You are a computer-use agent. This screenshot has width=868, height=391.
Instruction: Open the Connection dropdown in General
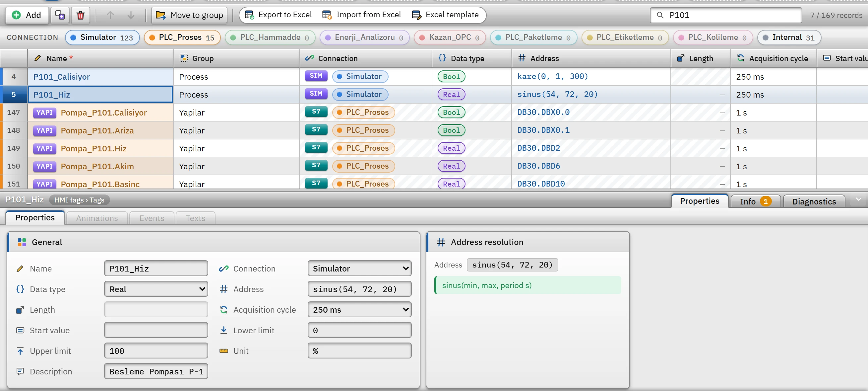[x=359, y=269]
